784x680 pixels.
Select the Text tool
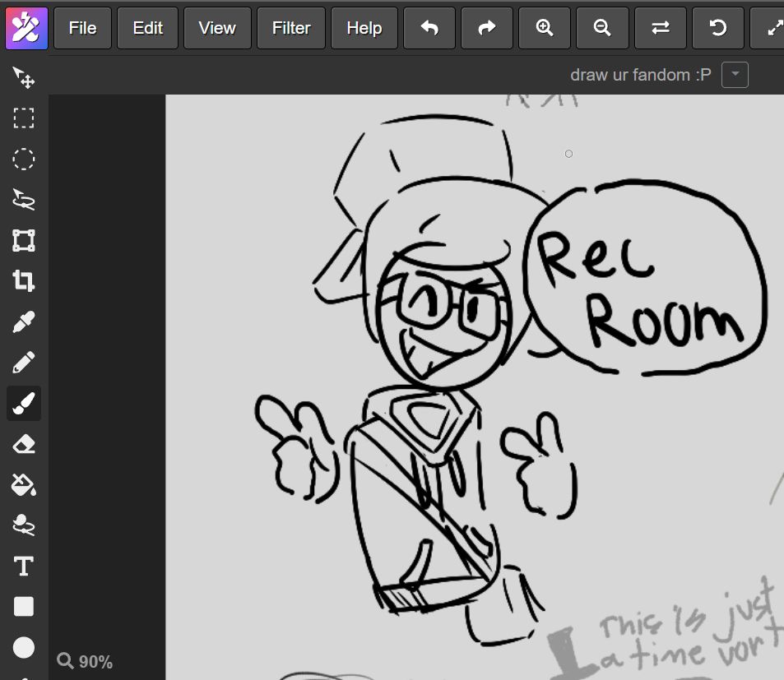click(24, 566)
